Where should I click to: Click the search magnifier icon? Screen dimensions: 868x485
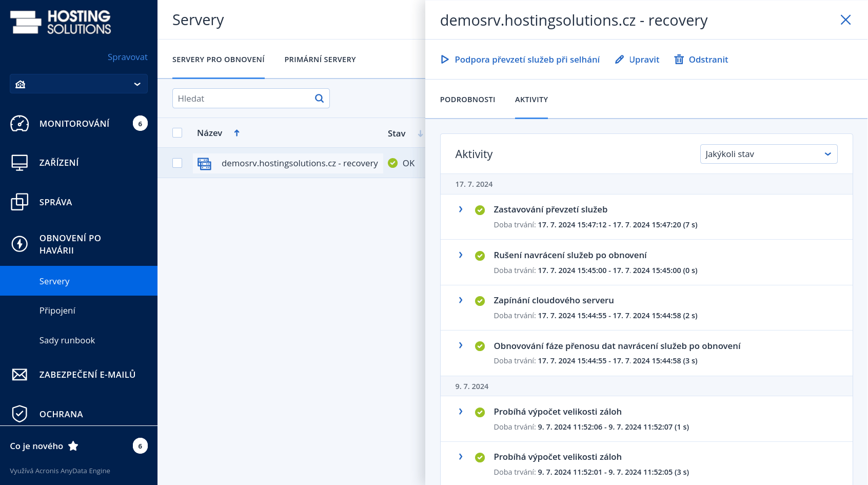click(319, 99)
